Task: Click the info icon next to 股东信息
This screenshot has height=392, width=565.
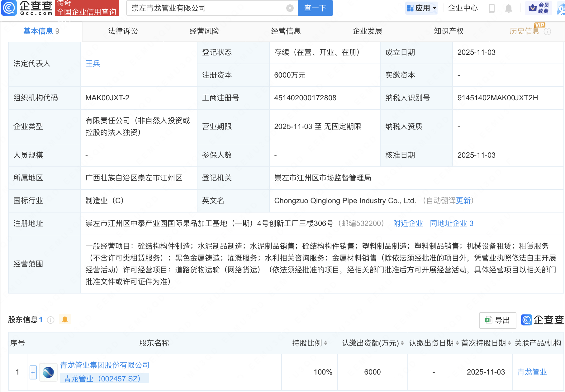Action: [x=50, y=320]
